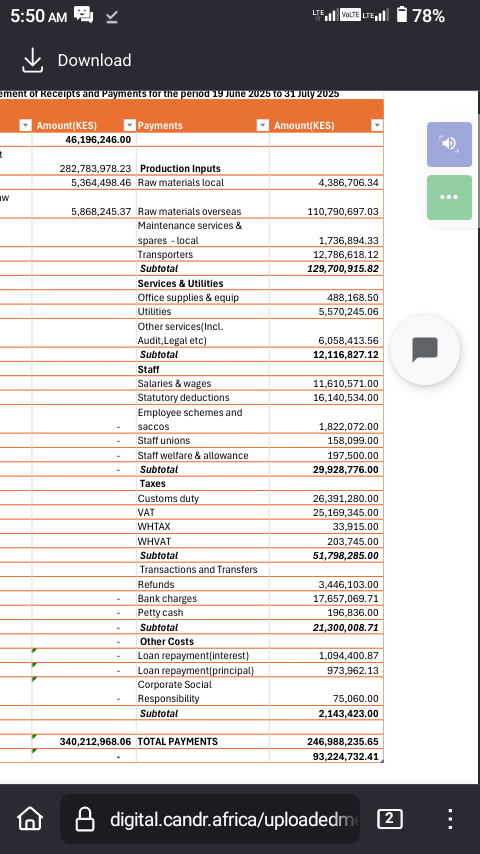Select the 6,058,413.56 amount
This screenshot has height=854, width=480.
[x=348, y=340]
